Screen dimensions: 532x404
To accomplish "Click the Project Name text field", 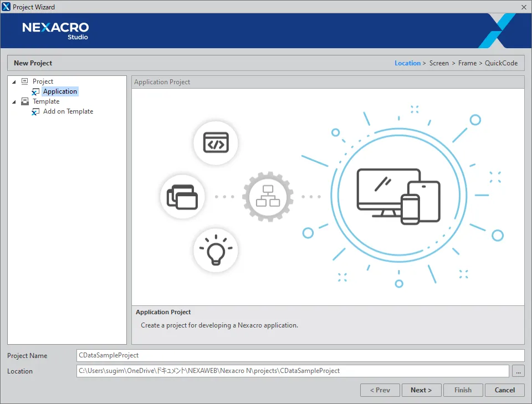I will 300,355.
